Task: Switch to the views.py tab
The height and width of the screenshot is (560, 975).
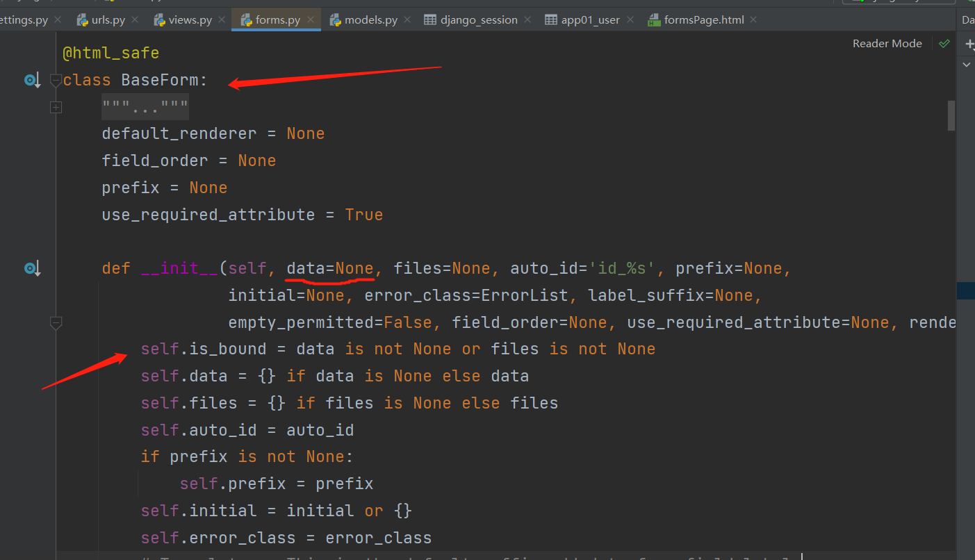Action: [190, 19]
